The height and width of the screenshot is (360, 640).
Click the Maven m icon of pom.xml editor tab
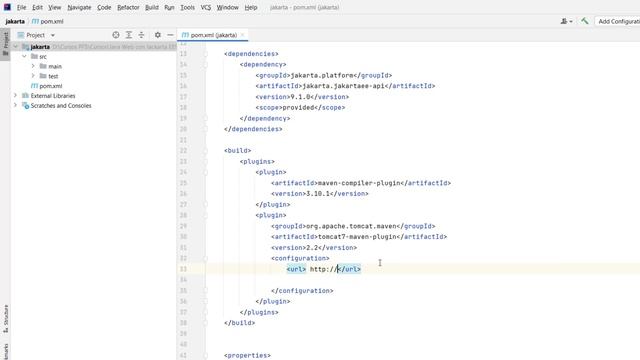pos(185,35)
